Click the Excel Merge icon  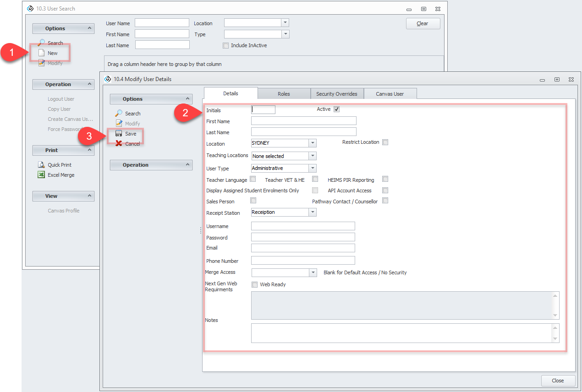(x=41, y=175)
